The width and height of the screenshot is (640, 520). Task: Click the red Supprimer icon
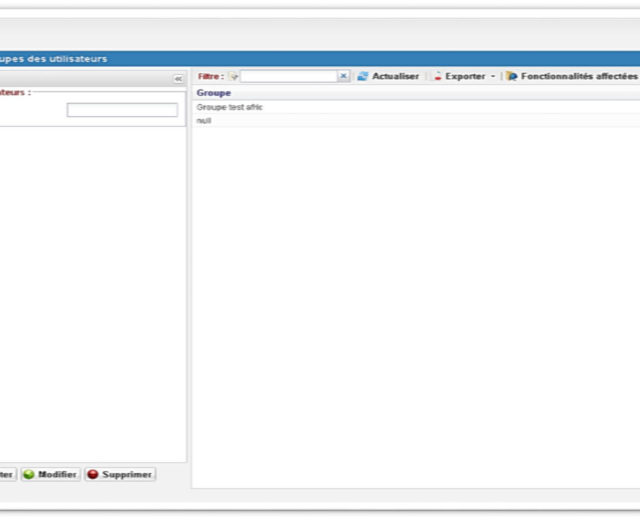coord(93,474)
